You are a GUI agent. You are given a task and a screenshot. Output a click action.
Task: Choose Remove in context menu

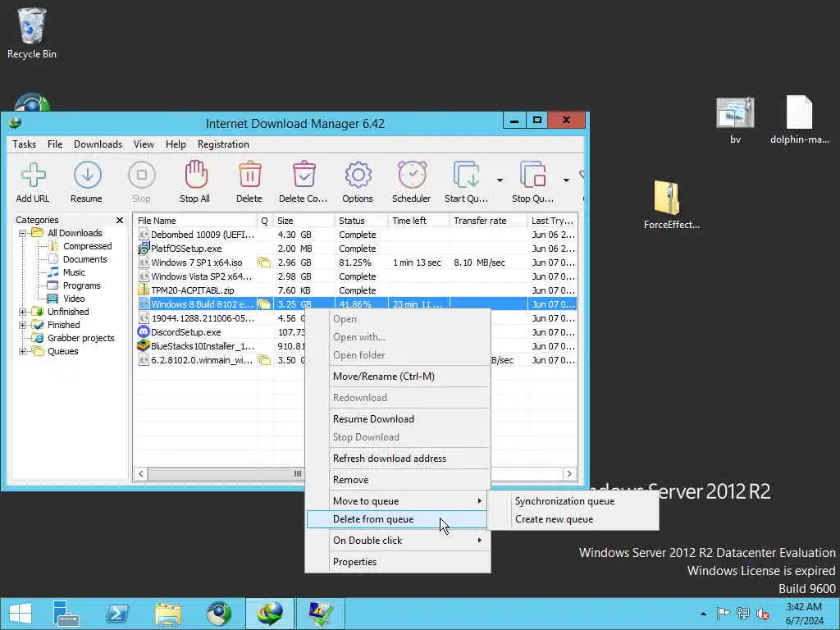pyautogui.click(x=398, y=480)
